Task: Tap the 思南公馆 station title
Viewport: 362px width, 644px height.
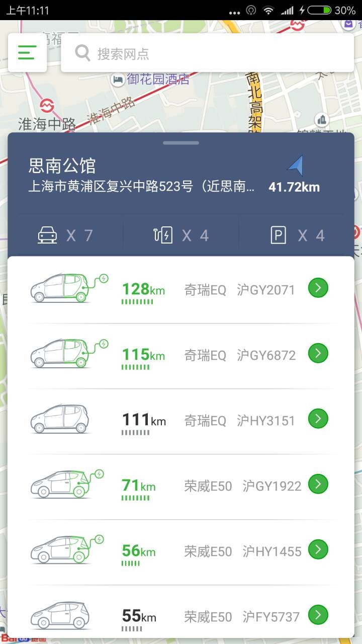Action: point(62,166)
